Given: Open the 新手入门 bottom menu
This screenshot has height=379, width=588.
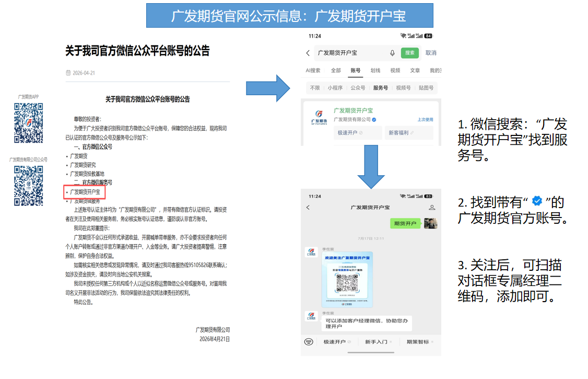Looking at the screenshot, I should [x=379, y=342].
